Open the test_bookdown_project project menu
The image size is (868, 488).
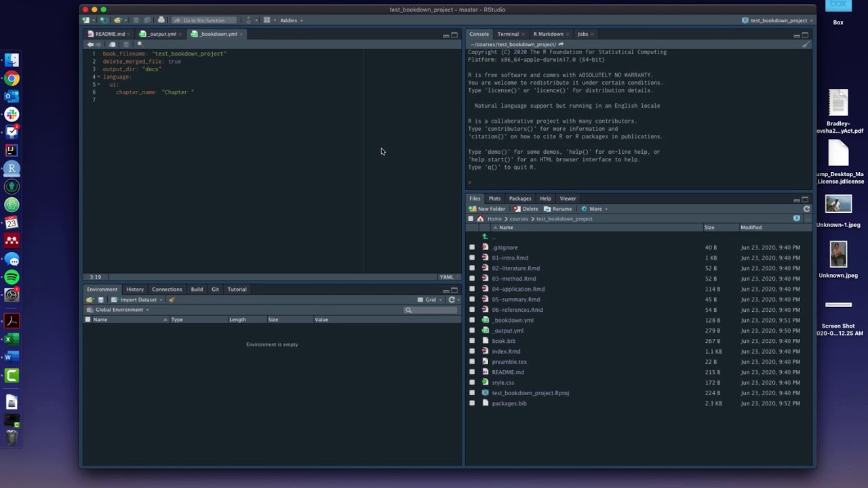(x=778, y=20)
